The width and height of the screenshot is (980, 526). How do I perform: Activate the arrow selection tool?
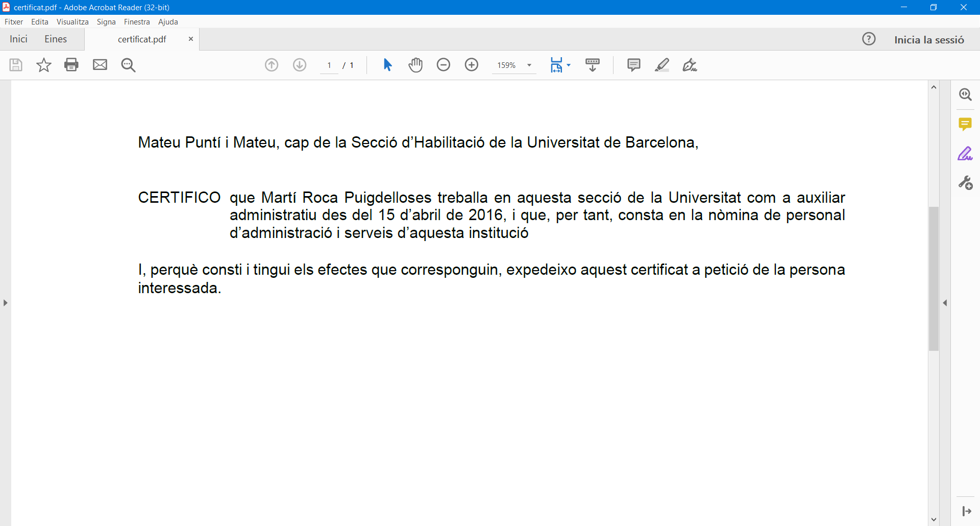pos(387,65)
